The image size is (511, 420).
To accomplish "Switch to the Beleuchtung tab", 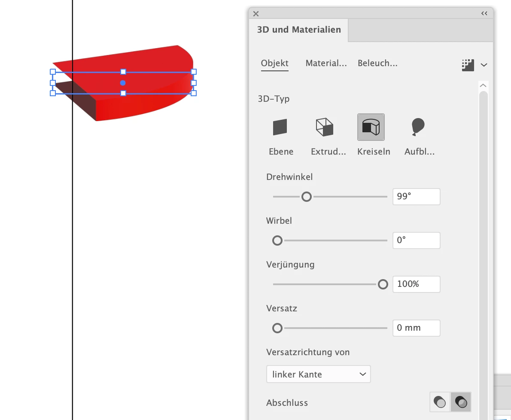I will click(x=378, y=63).
